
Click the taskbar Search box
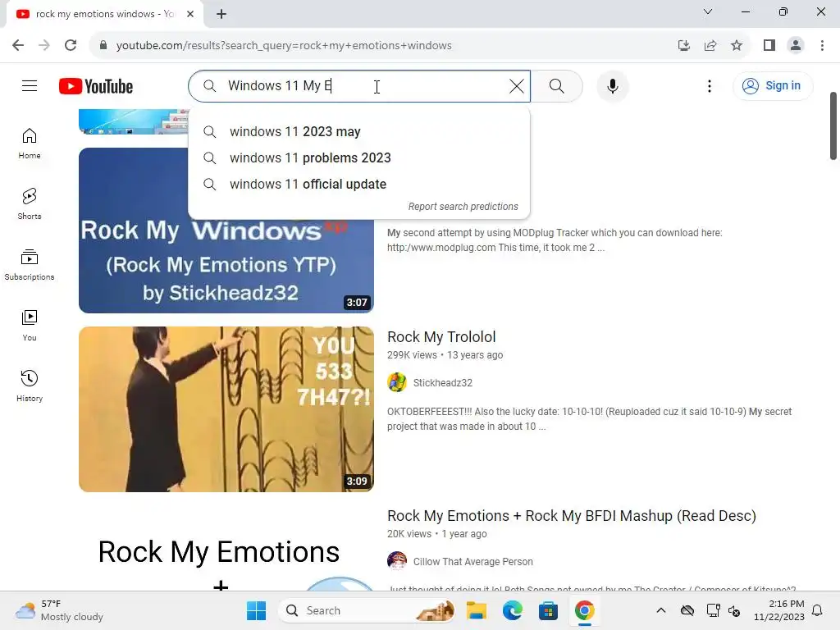[367, 610]
